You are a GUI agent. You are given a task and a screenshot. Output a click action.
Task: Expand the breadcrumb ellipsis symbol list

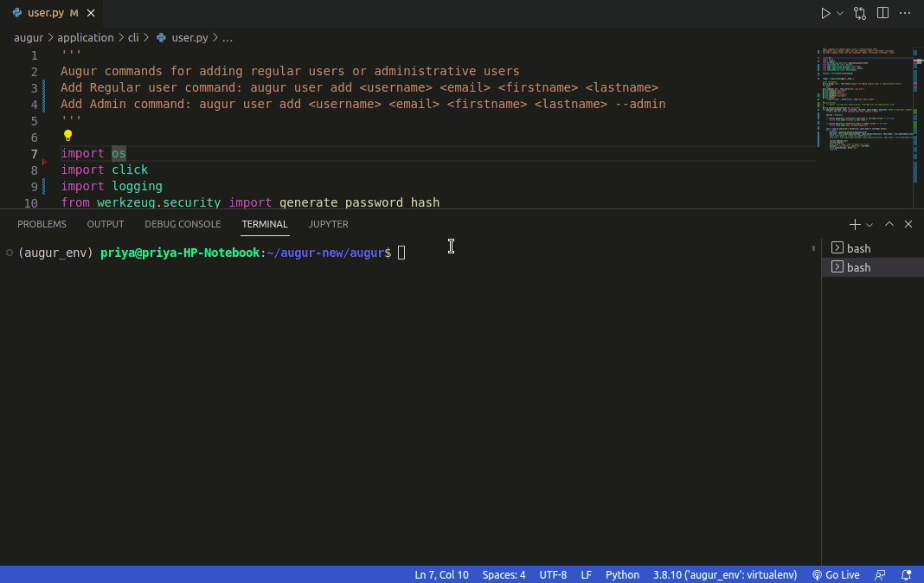click(227, 38)
